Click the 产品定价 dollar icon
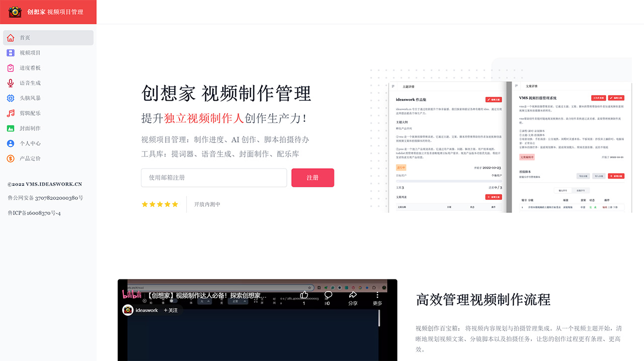 10,158
